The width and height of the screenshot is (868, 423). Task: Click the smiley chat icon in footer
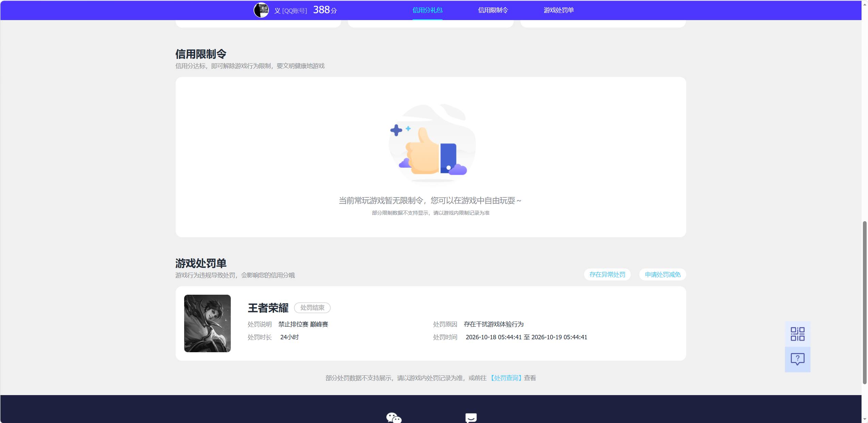[471, 418]
